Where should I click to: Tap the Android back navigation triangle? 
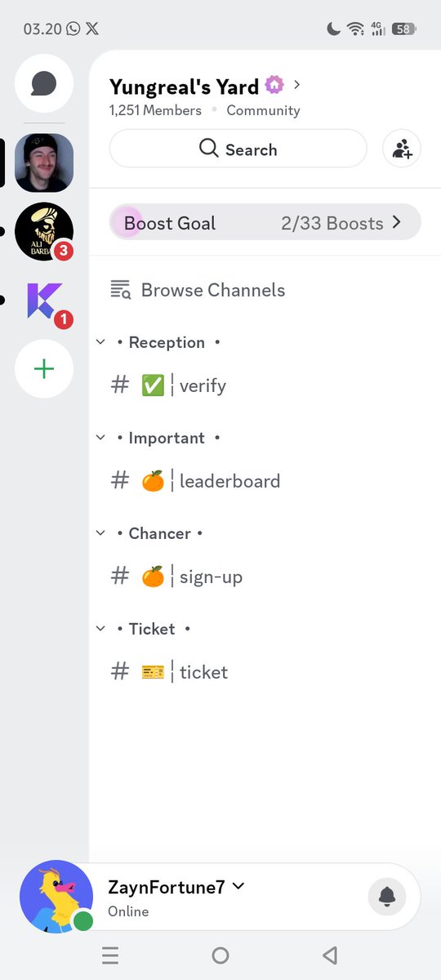(330, 955)
